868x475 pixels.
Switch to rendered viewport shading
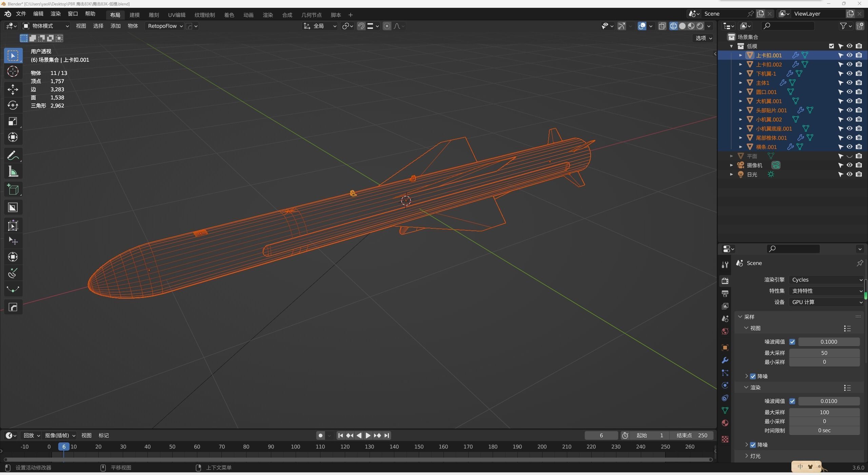coord(700,26)
